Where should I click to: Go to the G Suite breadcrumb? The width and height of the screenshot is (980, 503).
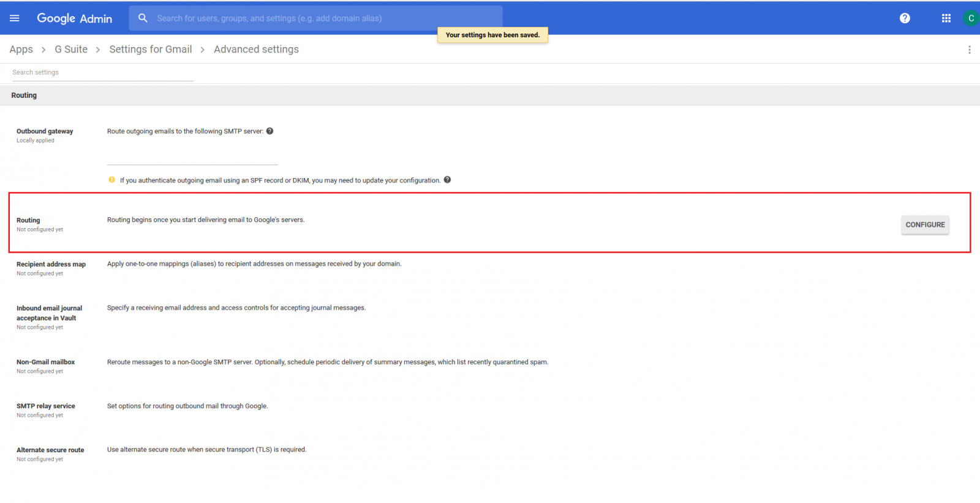point(71,50)
